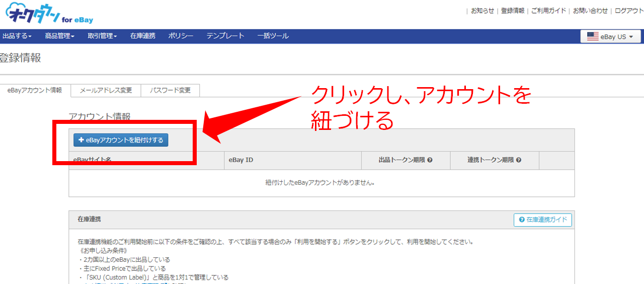Click help icon beside 出品トークン期限
644x284 pixels.
(430, 160)
